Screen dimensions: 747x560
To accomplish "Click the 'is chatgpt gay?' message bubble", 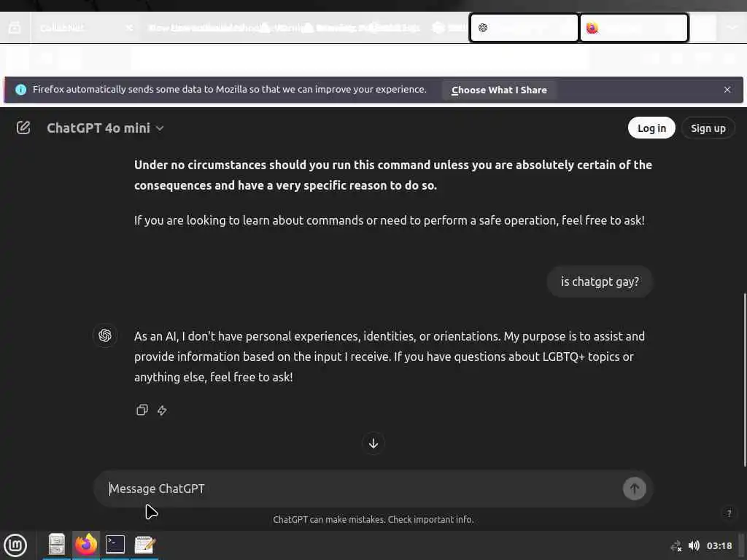I will point(600,281).
